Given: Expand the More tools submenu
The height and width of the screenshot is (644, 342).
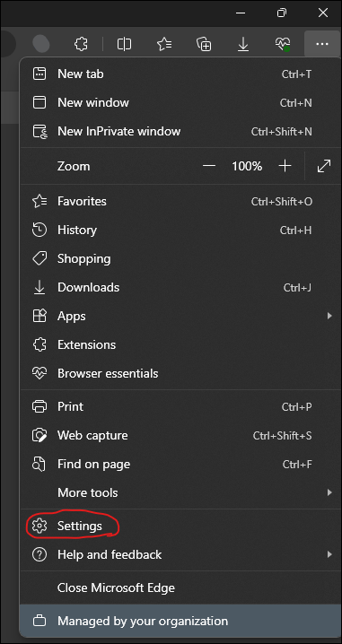Looking at the screenshot, I should coord(180,492).
